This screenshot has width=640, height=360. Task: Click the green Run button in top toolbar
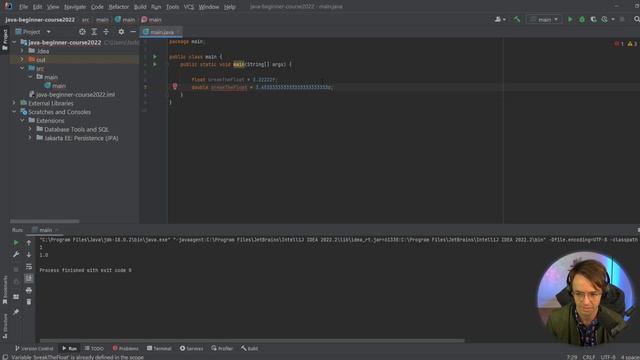570,19
